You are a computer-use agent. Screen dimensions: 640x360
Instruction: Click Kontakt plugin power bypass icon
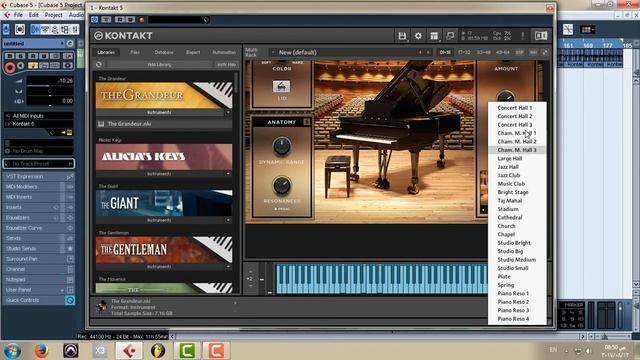[94, 20]
